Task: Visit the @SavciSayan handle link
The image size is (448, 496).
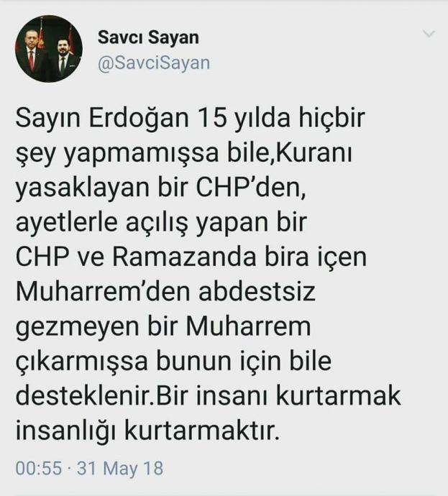Action: click(x=154, y=63)
